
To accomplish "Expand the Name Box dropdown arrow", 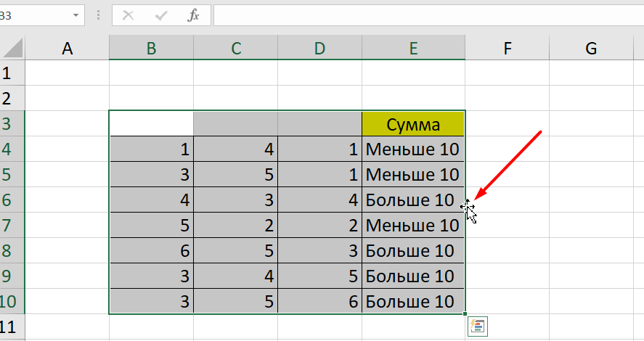I will (x=76, y=15).
